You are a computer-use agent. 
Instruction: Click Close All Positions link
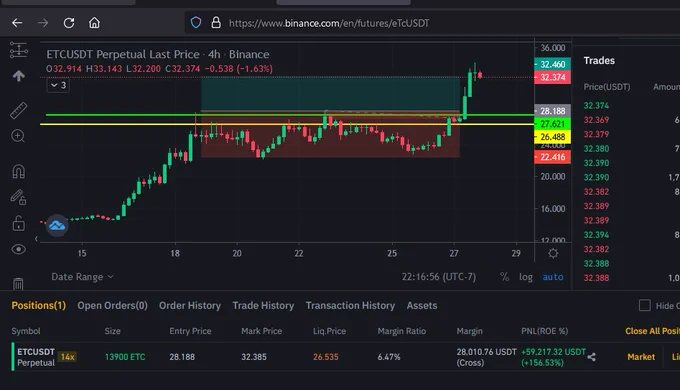click(652, 331)
